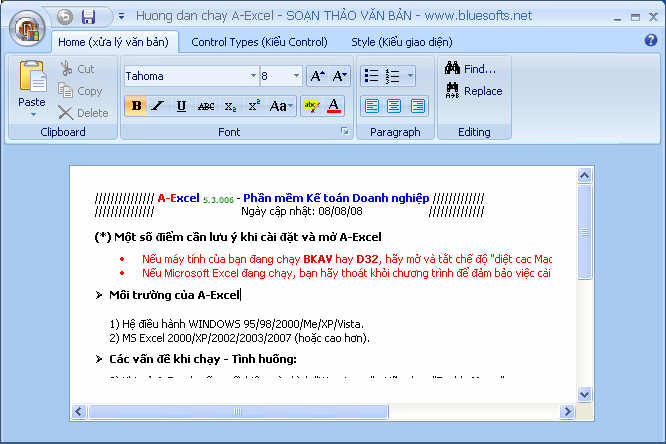Click 'Phần mềm Kế toán Doanh nghiệp' blue title
Image resolution: width=666 pixels, height=444 pixels.
pyautogui.click(x=336, y=198)
